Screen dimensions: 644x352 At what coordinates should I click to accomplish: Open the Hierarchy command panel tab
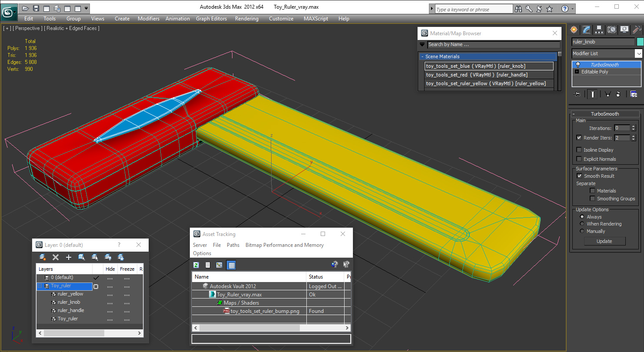(599, 30)
